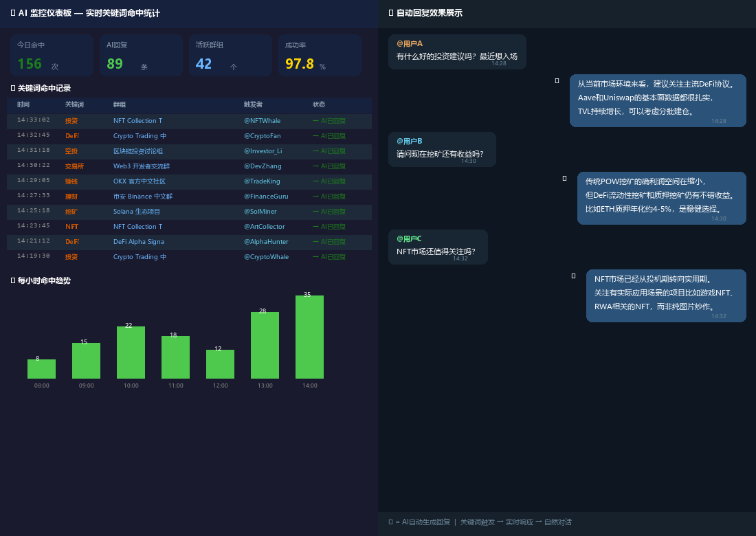Click the @用户C NFT市场 question bubble

(438, 247)
